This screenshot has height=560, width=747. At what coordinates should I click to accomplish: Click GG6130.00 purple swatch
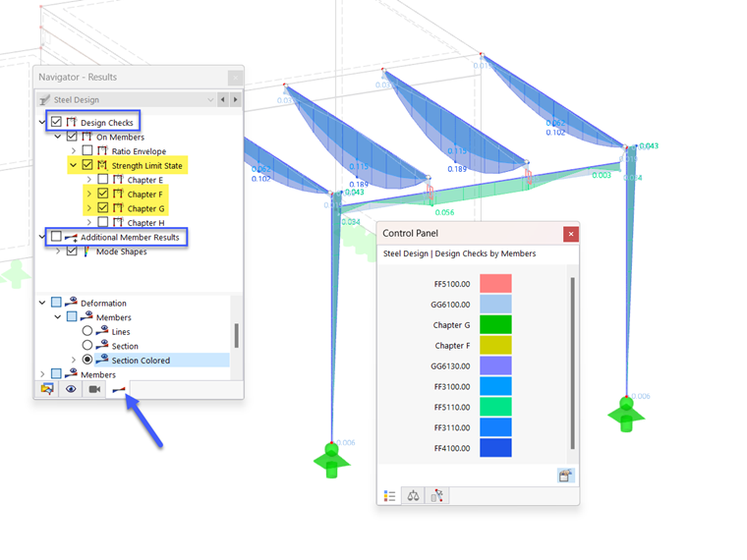495,365
